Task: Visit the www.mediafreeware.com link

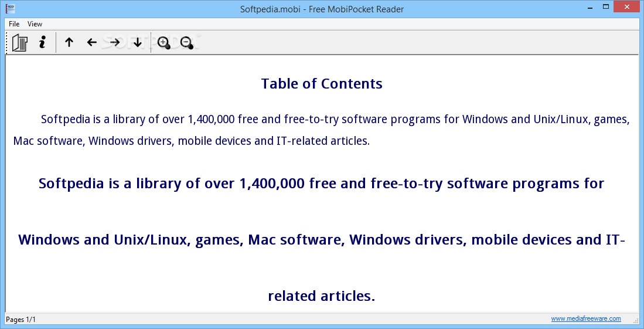Action: (x=585, y=318)
